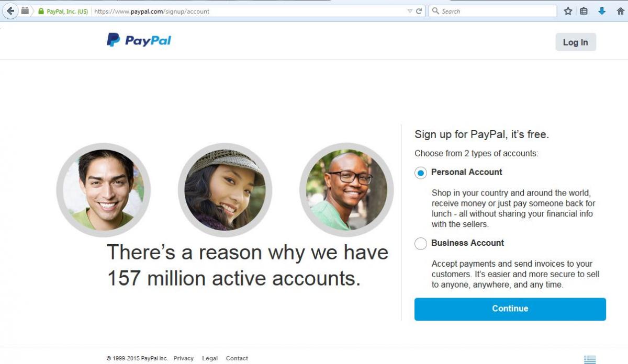
Task: Reload the page with the refresh icon
Action: 419,11
